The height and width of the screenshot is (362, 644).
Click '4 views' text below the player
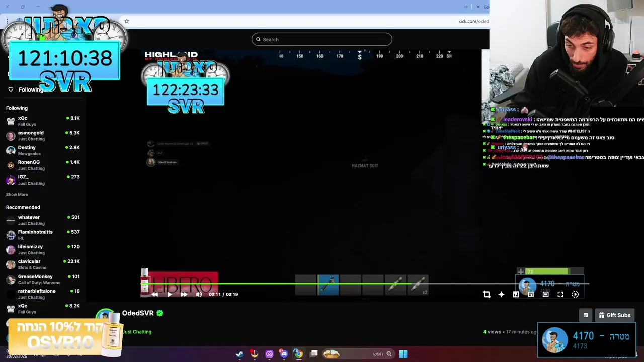click(x=492, y=332)
